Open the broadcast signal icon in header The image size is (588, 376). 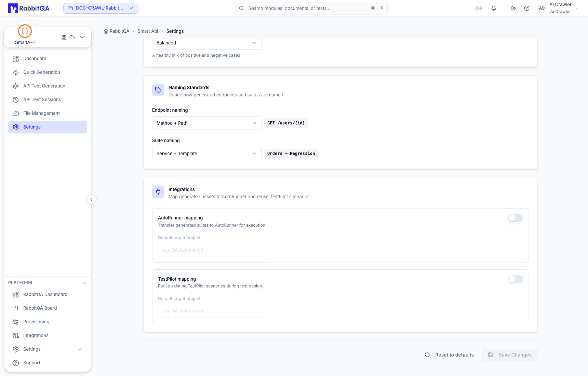479,8
